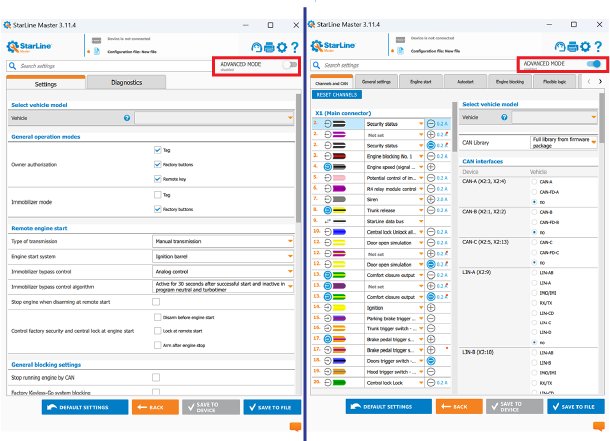This screenshot has height=441, width=610.
Task: Select CAN-FD-A radio for CAN-A interface
Action: pyautogui.click(x=534, y=192)
